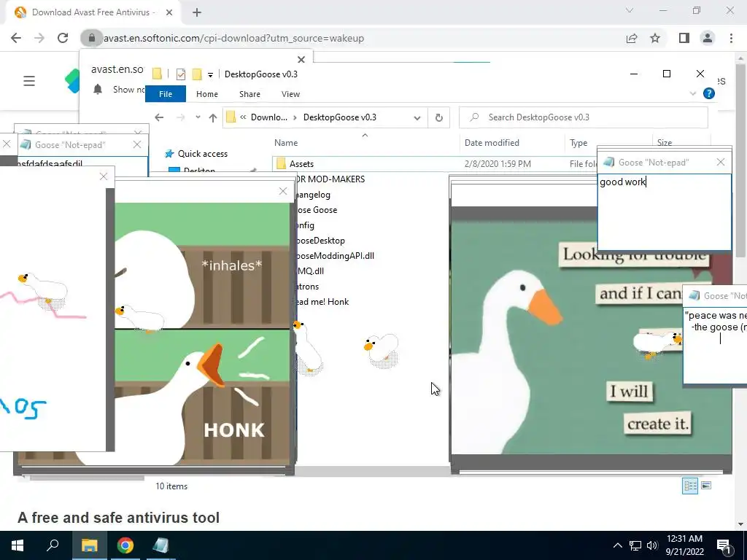Image resolution: width=747 pixels, height=560 pixels.
Task: Click the notification bell icon
Action: pyautogui.click(x=98, y=90)
